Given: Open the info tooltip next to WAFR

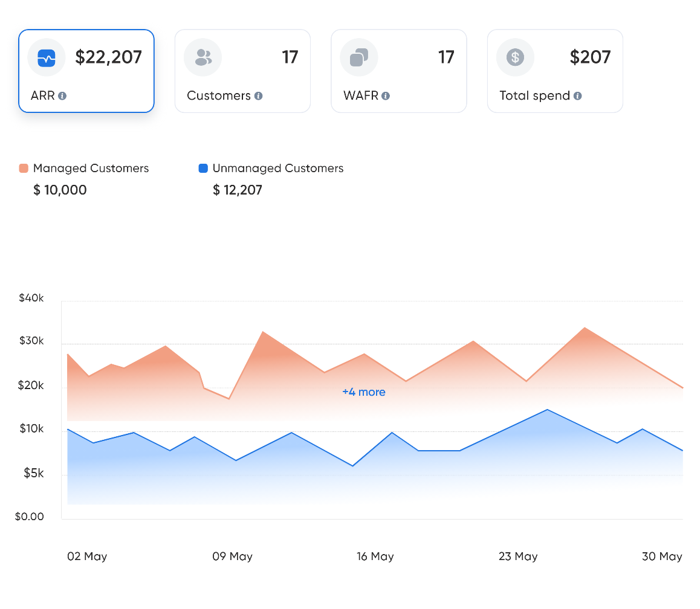Looking at the screenshot, I should pyautogui.click(x=386, y=96).
